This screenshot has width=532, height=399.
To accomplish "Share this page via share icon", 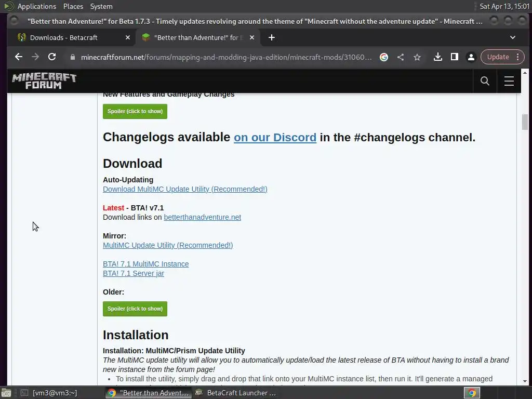I will 401,57.
